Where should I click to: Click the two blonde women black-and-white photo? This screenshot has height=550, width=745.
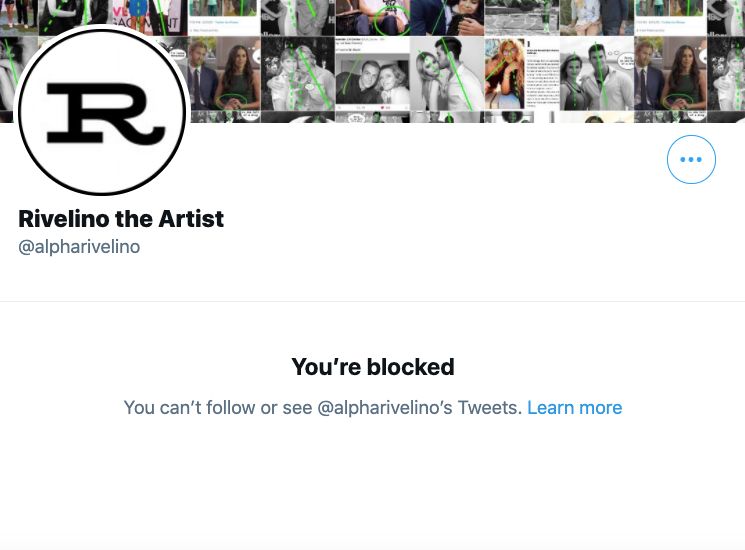298,74
